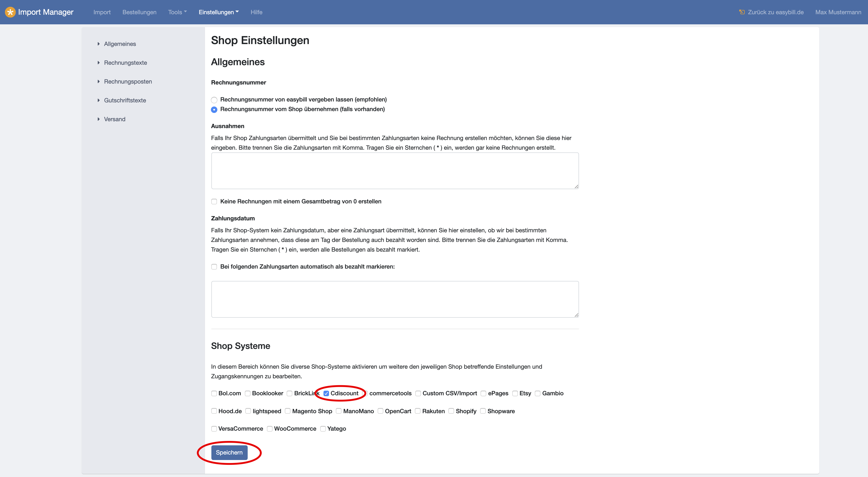Enable the Bol.com shop system

click(x=214, y=393)
